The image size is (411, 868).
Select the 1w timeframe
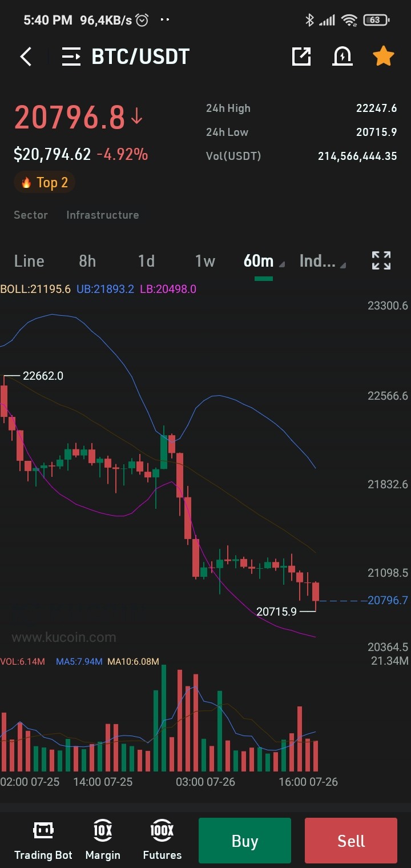click(205, 261)
